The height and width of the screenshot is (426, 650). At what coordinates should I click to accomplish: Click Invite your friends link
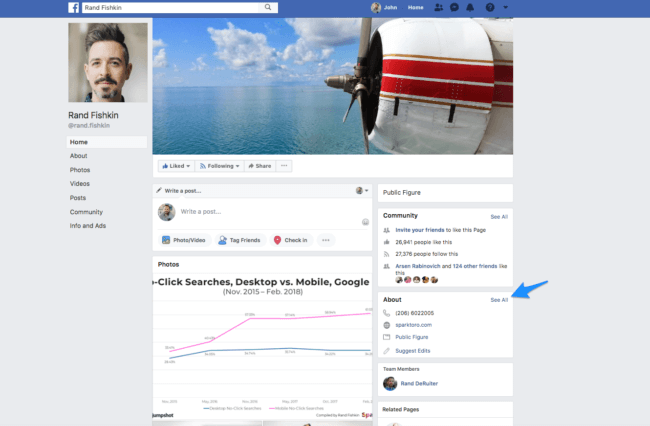click(x=420, y=230)
